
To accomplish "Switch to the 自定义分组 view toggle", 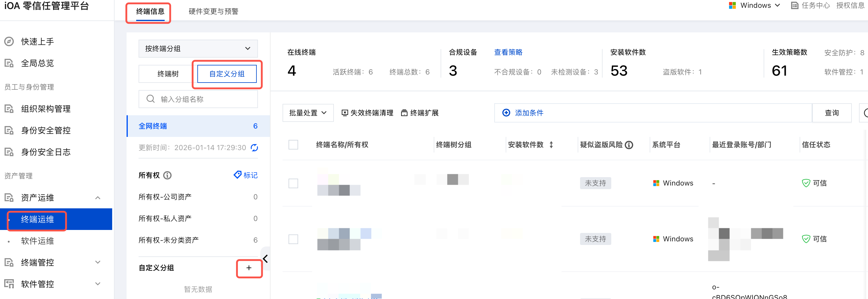I will point(227,74).
